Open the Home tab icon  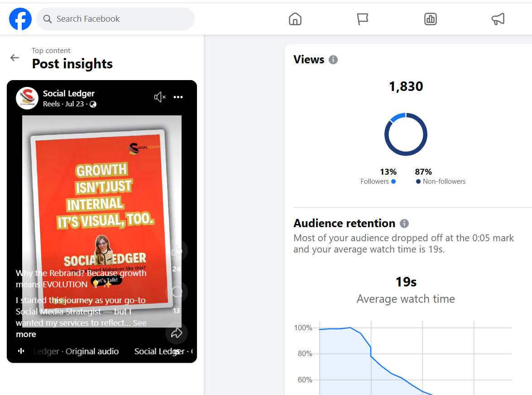point(295,19)
